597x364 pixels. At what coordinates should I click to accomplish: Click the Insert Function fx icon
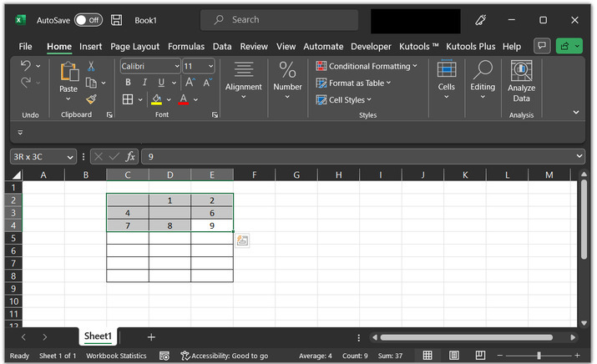pos(130,157)
